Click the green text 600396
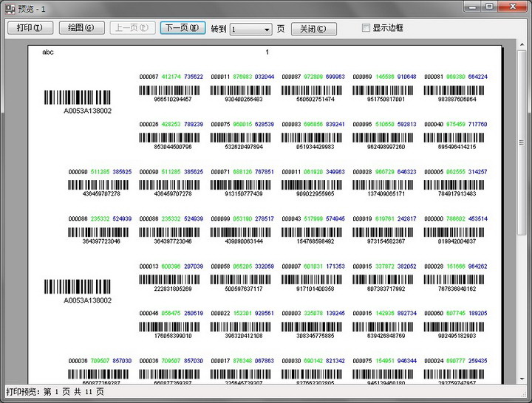 click(171, 266)
